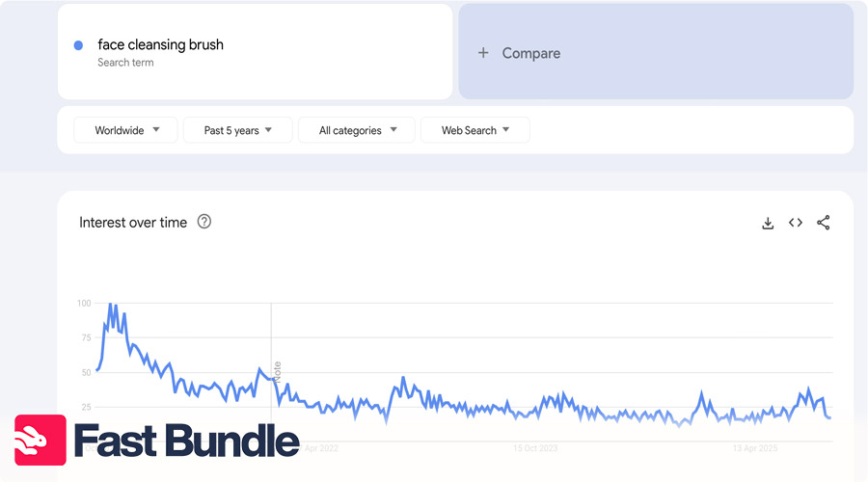Click the 13 Apr 2025 axis label
Viewport: 868px width, 482px height.
tap(754, 448)
